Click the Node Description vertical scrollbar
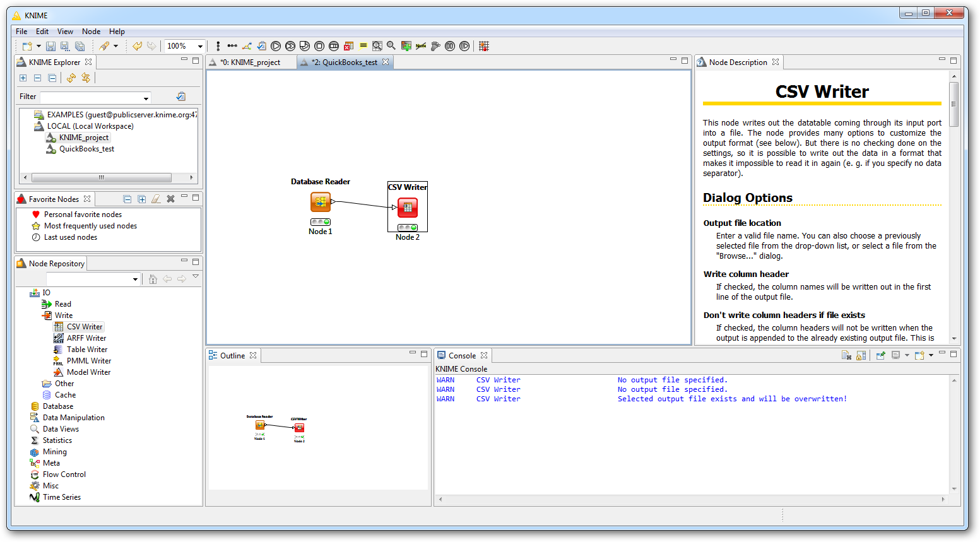This screenshot has width=980, height=542. click(953, 104)
